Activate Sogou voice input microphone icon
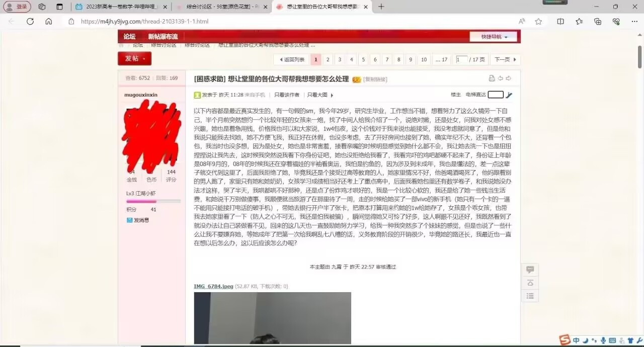This screenshot has height=347, width=644. [603, 340]
